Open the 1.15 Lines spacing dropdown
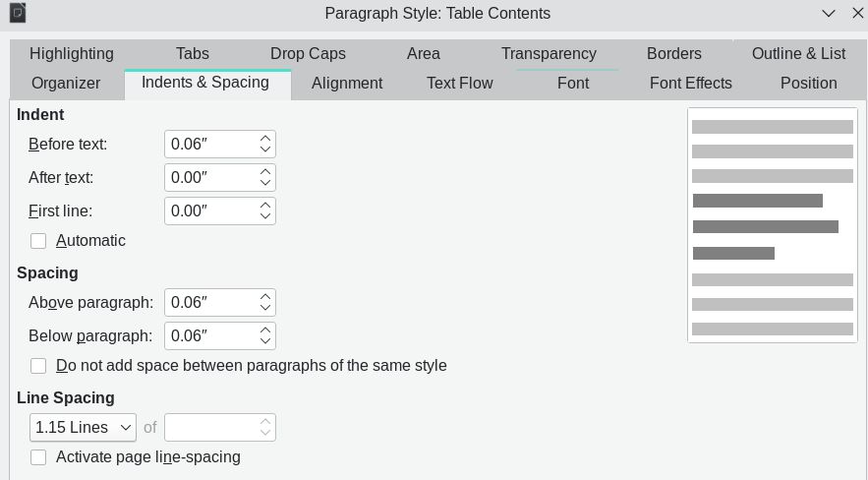Viewport: 868px width, 480px height. pos(83,428)
